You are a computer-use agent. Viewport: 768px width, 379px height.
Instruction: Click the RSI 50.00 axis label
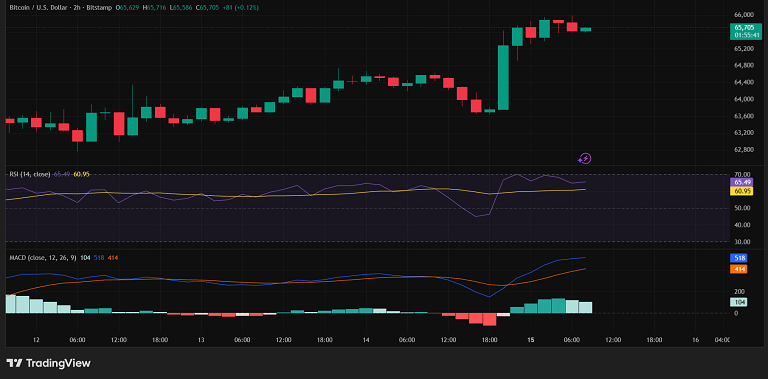click(x=742, y=208)
